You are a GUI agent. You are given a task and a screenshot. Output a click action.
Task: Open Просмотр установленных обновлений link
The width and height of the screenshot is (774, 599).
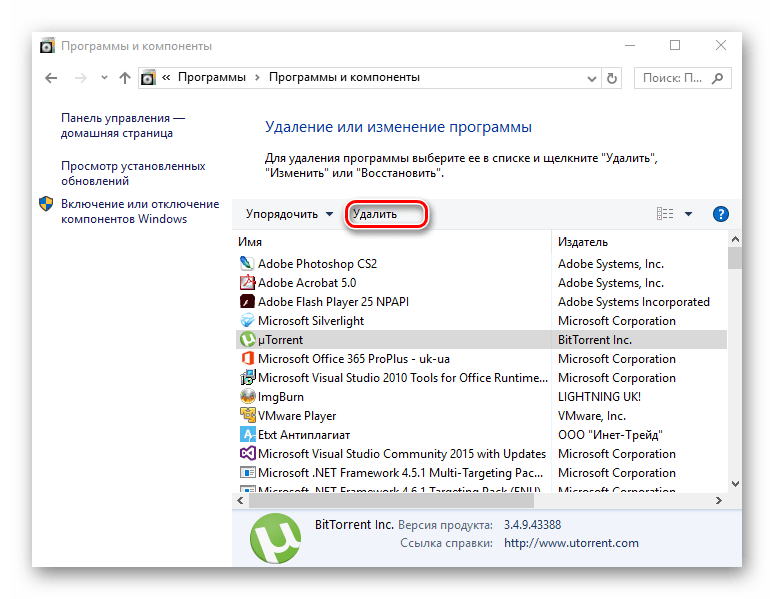133,173
